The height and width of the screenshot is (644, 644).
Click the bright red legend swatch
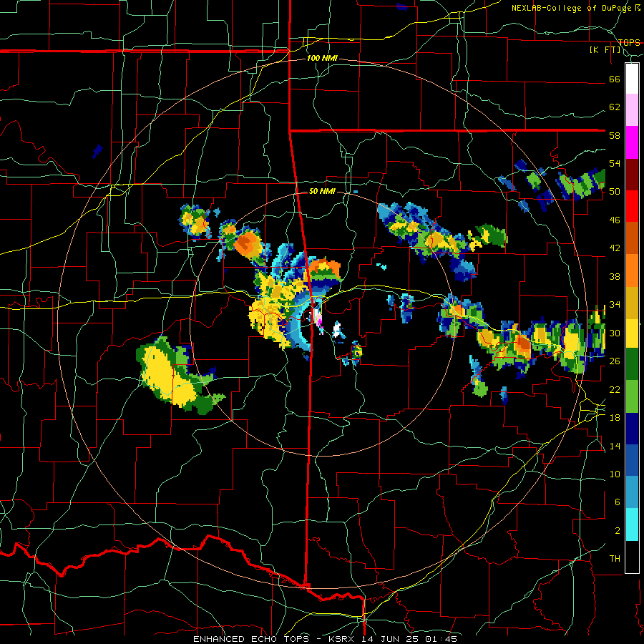coord(632,206)
